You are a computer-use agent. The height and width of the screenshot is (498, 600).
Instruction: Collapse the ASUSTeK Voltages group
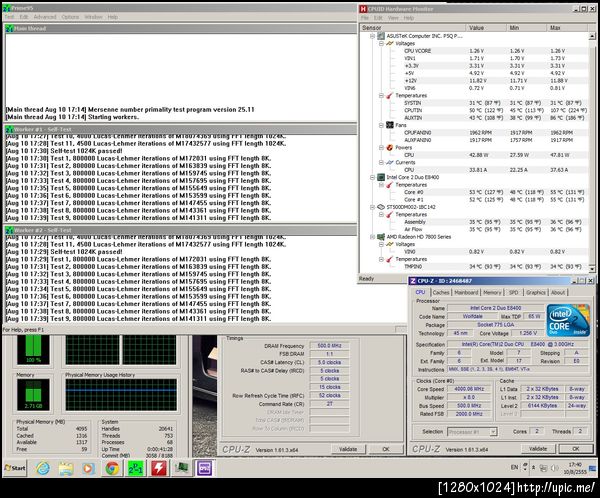(381, 44)
